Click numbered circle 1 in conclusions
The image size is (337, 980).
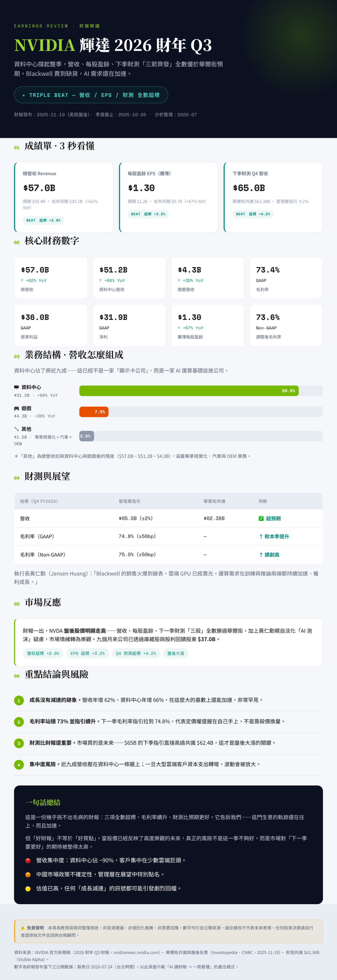[19, 701]
